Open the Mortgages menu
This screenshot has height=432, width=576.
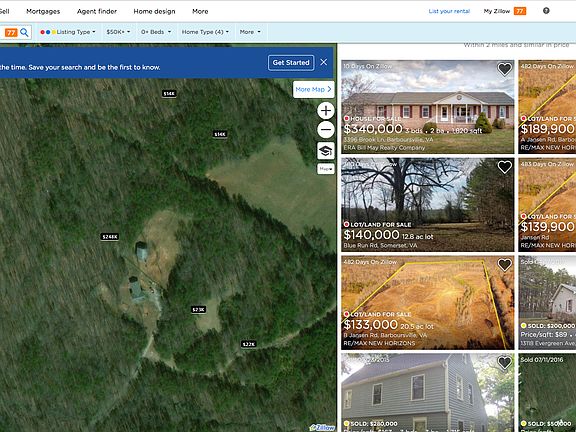pos(43,11)
